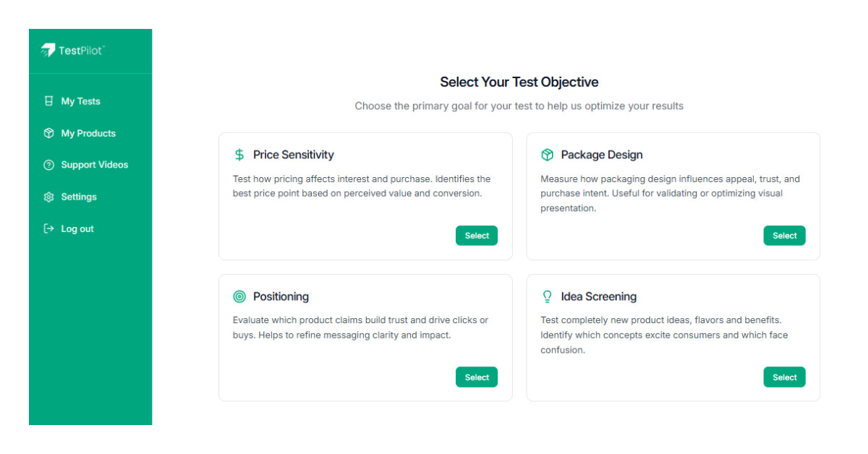Click the My Products box icon
This screenshot has width=868, height=454.
48,133
